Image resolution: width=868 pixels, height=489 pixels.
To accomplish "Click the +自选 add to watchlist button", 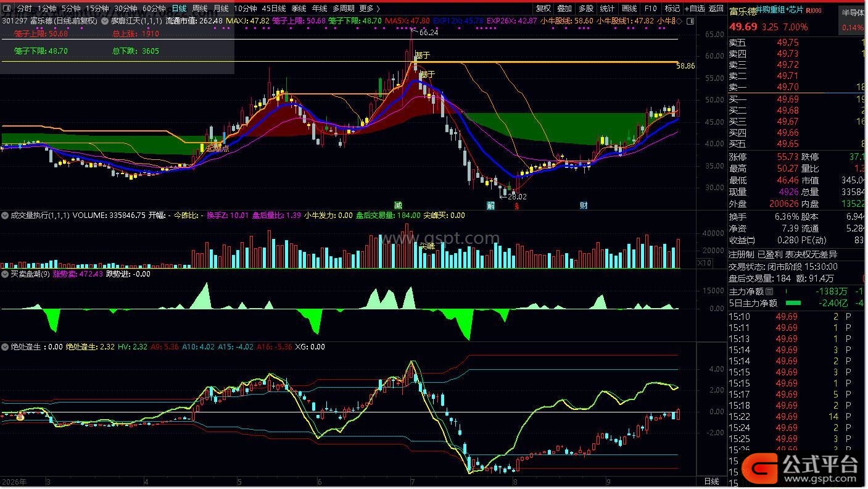I will [x=695, y=9].
